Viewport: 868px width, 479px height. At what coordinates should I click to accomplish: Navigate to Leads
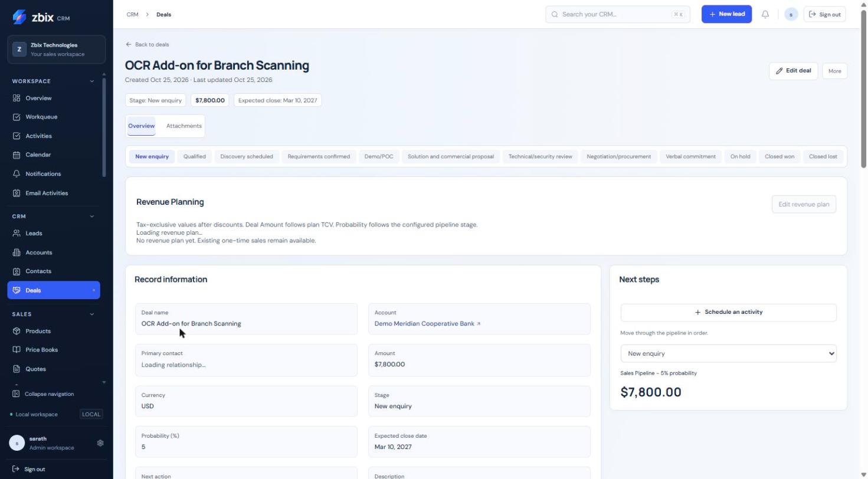[x=54, y=233]
